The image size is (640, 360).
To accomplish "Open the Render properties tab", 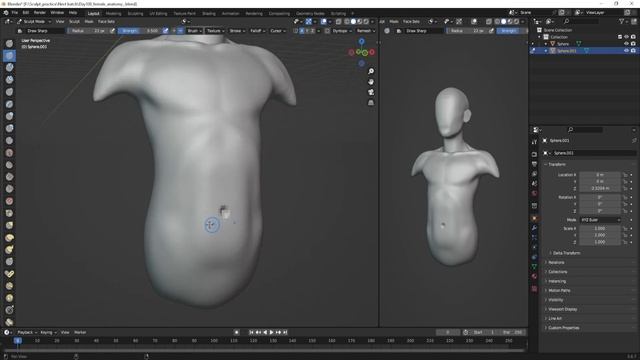I will (534, 154).
